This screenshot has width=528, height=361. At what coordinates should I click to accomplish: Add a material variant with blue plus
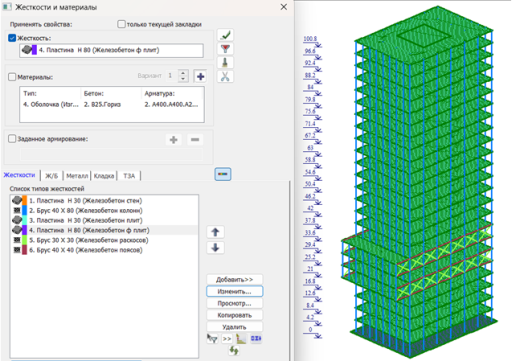200,76
